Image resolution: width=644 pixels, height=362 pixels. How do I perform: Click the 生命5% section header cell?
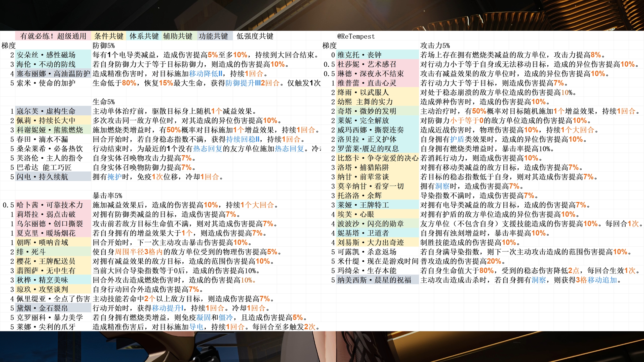coord(104,102)
